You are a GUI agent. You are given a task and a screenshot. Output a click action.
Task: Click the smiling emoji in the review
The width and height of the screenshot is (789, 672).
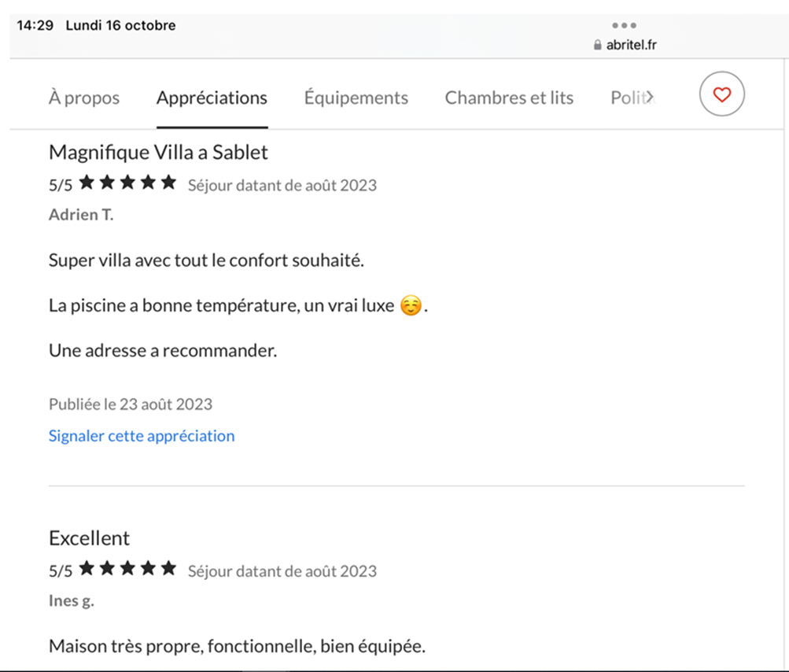[411, 305]
